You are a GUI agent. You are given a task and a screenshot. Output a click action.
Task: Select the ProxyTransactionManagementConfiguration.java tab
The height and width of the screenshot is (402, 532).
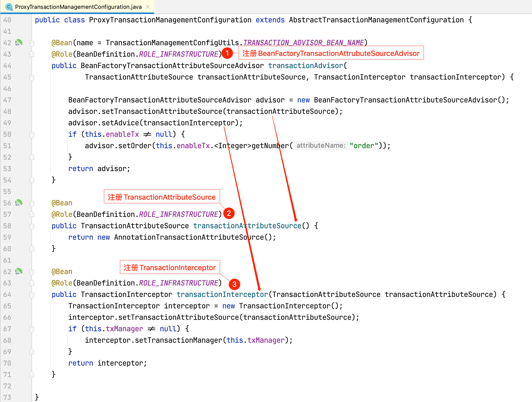coord(78,7)
